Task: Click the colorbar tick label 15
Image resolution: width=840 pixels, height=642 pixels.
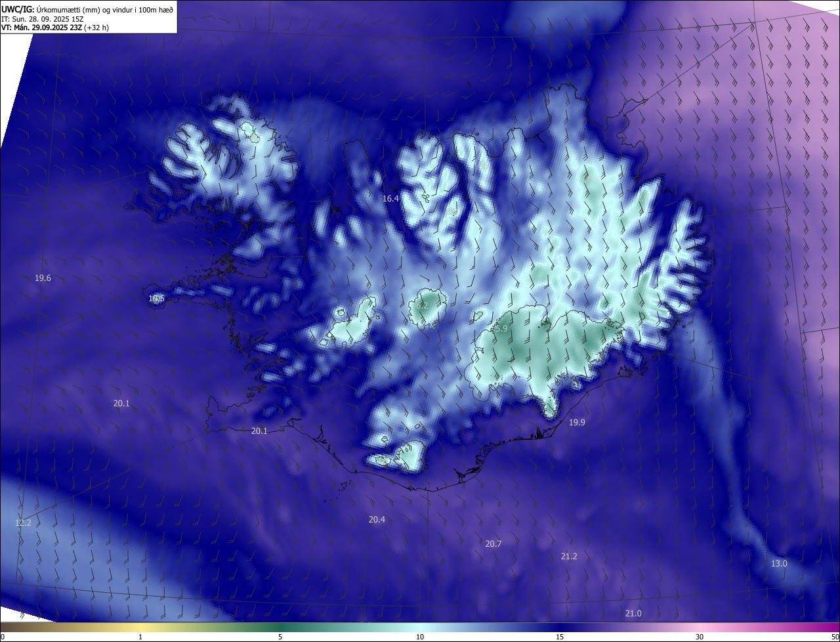Action: (560, 637)
